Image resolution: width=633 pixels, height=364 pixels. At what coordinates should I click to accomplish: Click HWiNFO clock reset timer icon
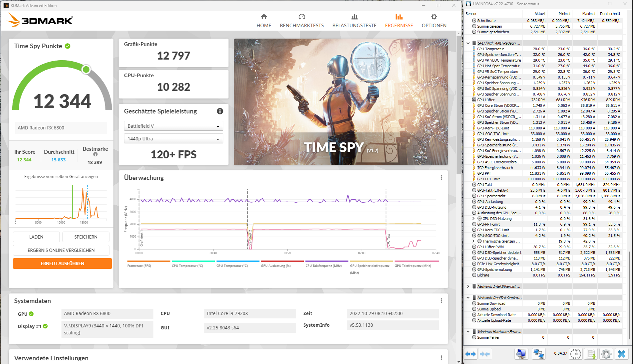576,354
